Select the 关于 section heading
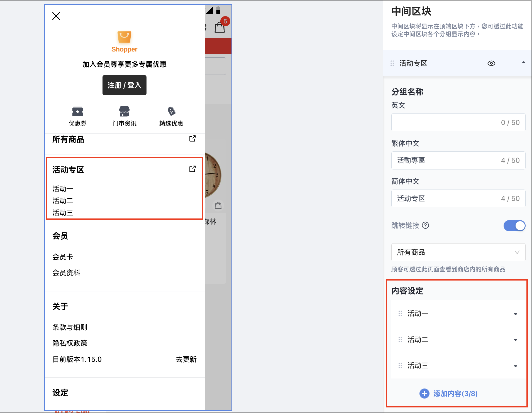 [x=60, y=306]
